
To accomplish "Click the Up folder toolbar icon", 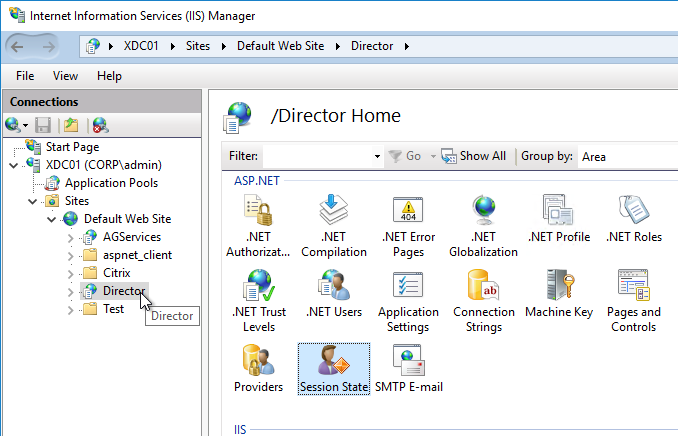I will click(x=71, y=125).
